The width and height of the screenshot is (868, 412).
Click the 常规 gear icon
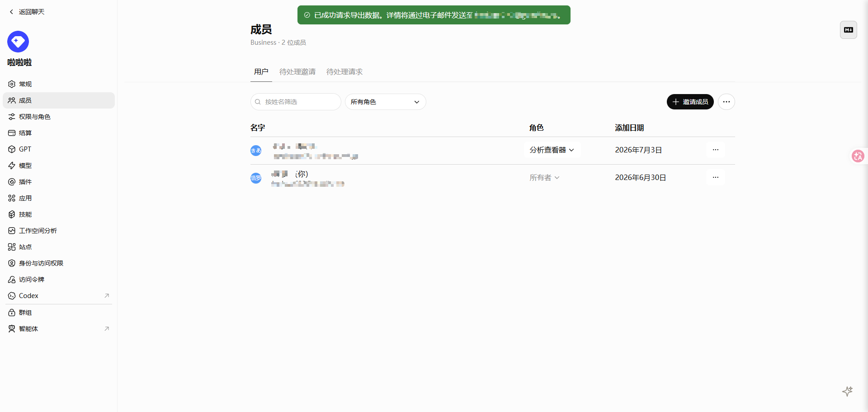pyautogui.click(x=12, y=84)
